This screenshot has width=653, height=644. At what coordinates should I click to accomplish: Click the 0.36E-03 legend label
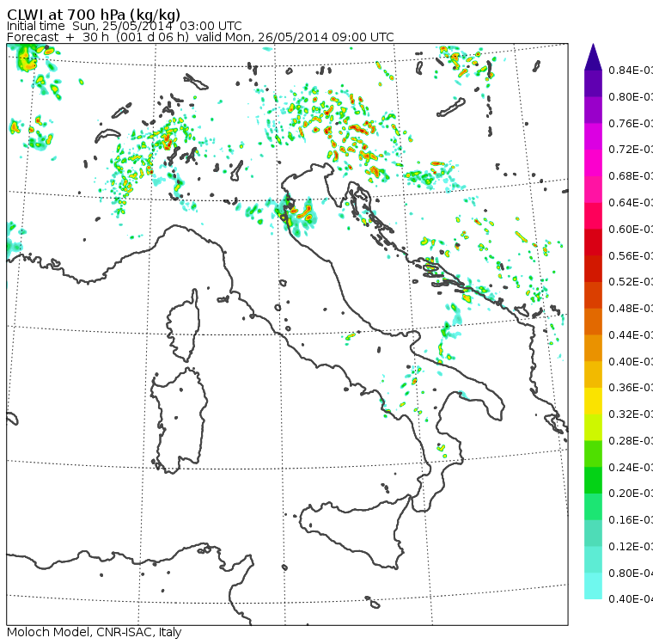(x=631, y=388)
